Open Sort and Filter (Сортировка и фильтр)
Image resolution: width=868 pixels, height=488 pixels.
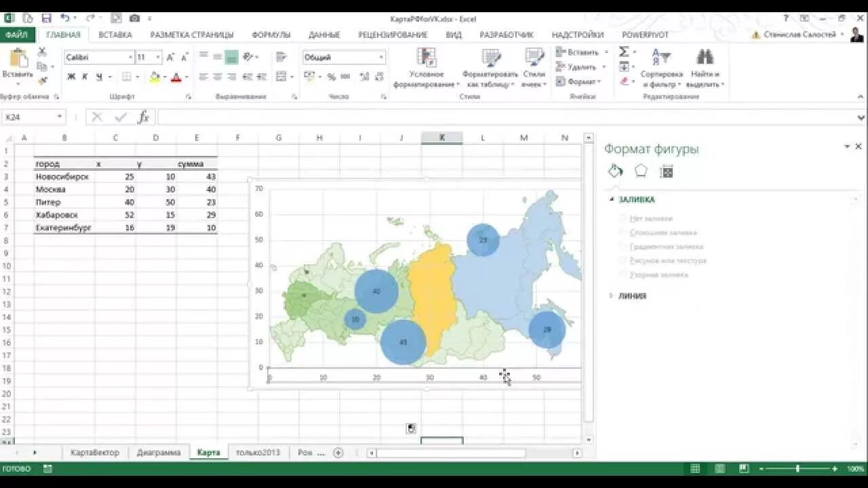661,68
